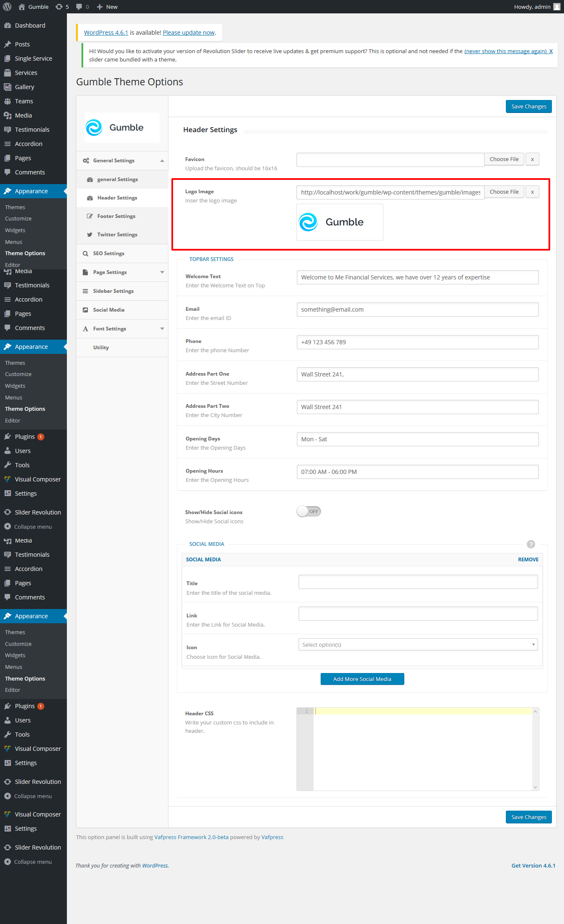564x924 pixels.
Task: Expand the Font Settings submenu arrow
Action: [x=162, y=329]
